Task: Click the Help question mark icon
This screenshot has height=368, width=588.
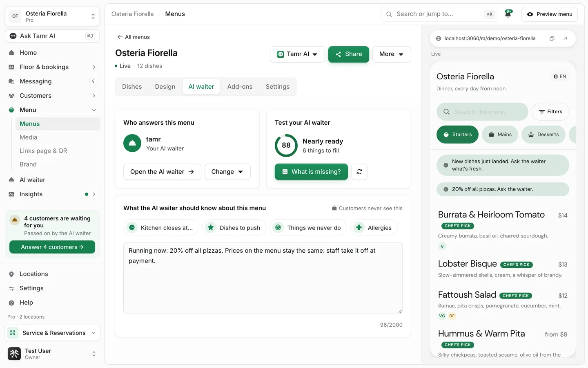Action: click(x=11, y=303)
